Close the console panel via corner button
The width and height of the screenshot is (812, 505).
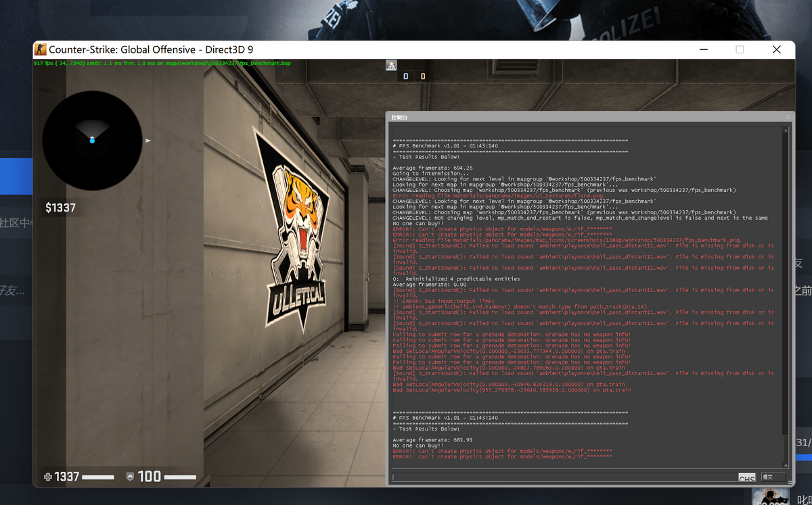click(x=788, y=117)
